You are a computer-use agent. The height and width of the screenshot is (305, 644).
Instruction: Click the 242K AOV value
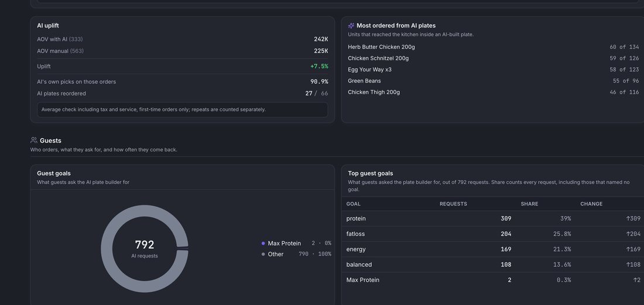pos(321,39)
